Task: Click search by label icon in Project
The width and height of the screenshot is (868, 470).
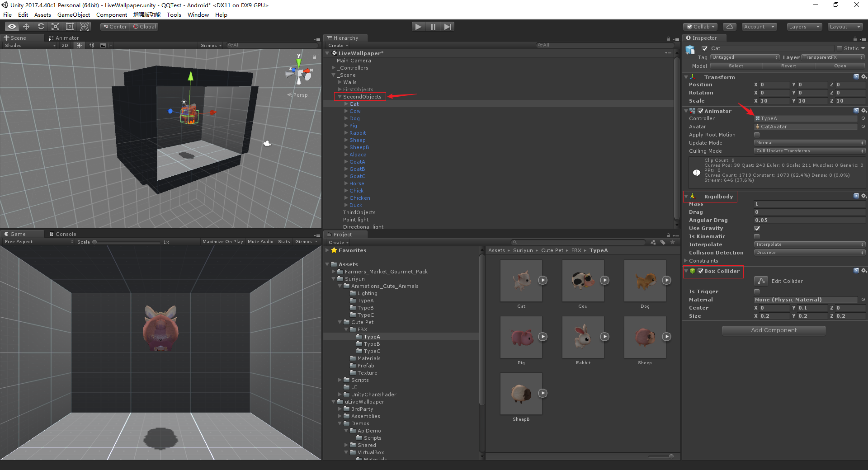Action: 663,243
